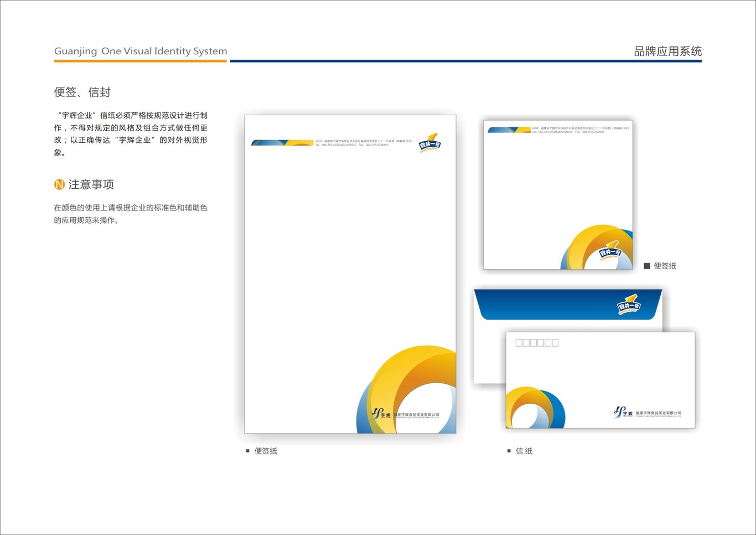Select the large letterhead page thumbnail

coord(350,274)
